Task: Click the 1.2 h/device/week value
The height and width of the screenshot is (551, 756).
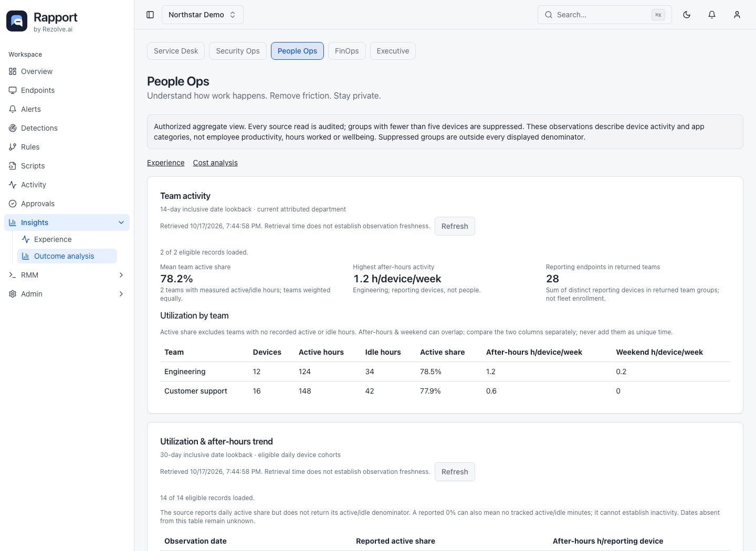Action: coord(397,279)
